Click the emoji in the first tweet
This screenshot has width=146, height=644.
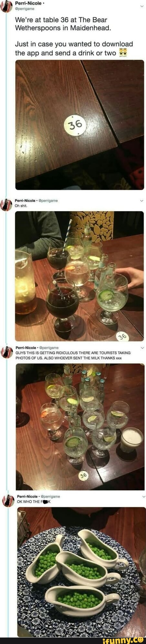122,53
